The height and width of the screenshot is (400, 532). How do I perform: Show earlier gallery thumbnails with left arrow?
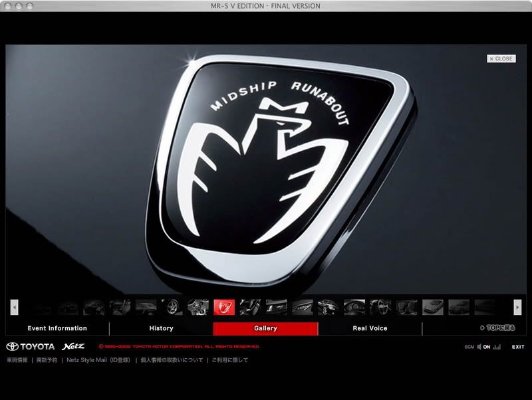tap(14, 308)
